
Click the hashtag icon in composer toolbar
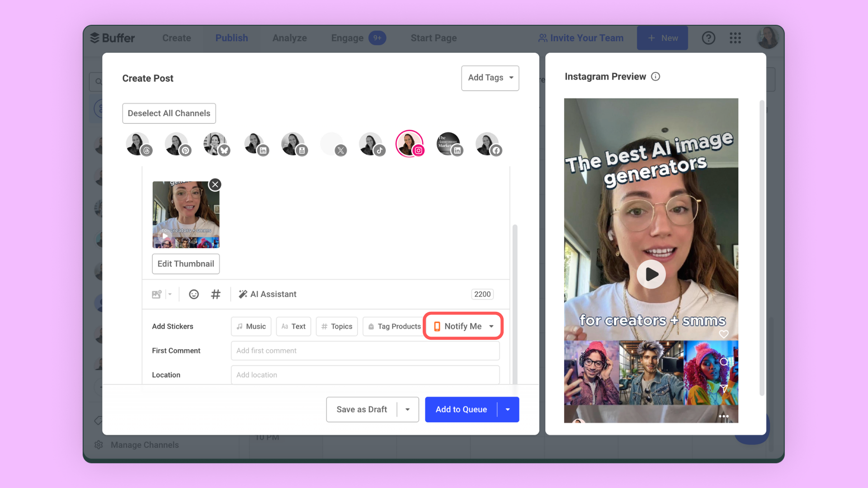[x=215, y=294]
